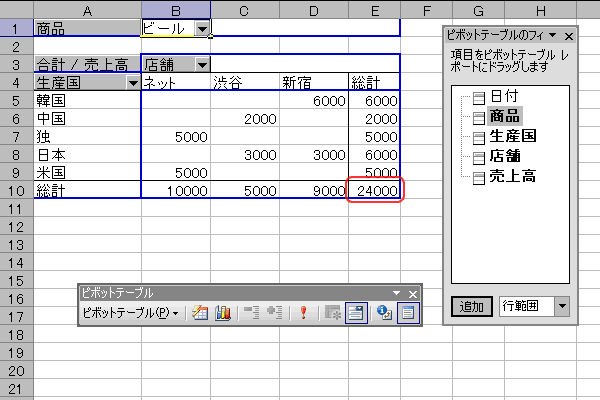
Task: Select the 10000 ネット total cell
Action: (176, 190)
